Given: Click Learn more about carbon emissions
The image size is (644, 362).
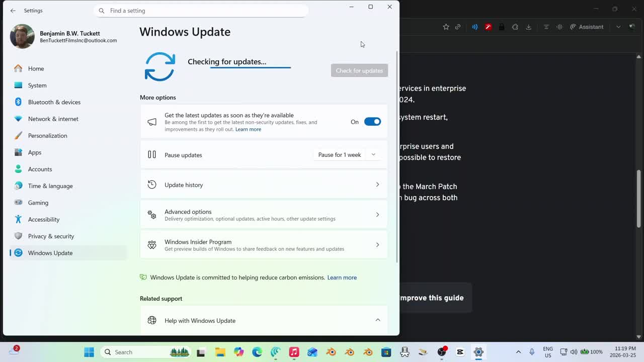Looking at the screenshot, I should (342, 277).
